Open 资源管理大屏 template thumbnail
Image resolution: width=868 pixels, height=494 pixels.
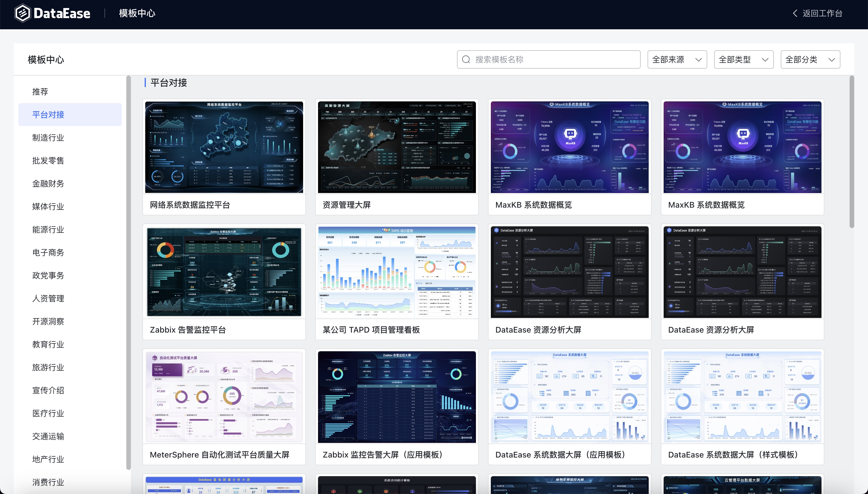pos(397,147)
